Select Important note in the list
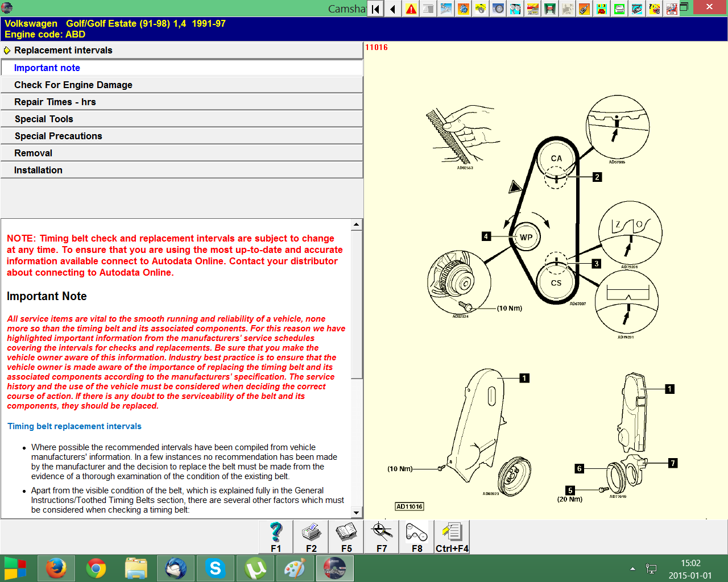728x582 pixels. point(182,68)
